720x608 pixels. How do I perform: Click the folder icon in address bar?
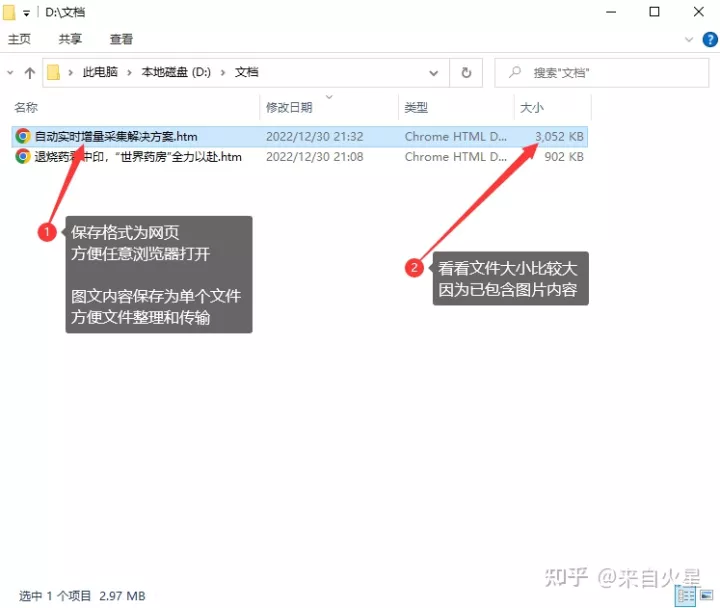click(x=54, y=72)
